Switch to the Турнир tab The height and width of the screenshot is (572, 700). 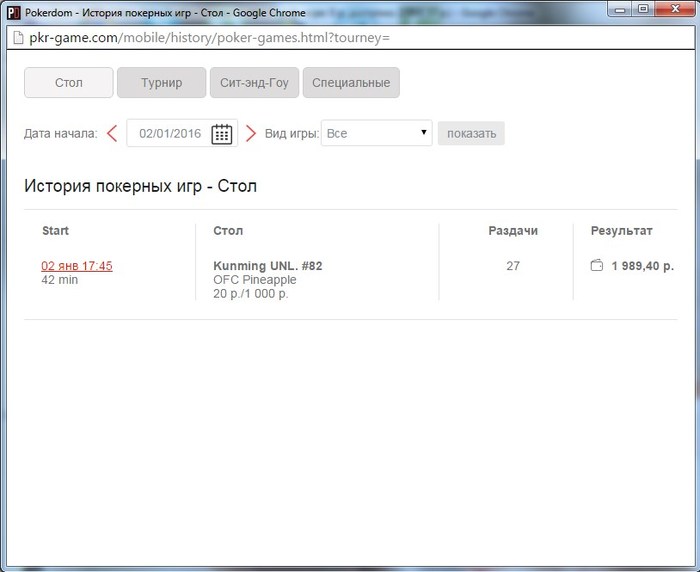coord(162,83)
